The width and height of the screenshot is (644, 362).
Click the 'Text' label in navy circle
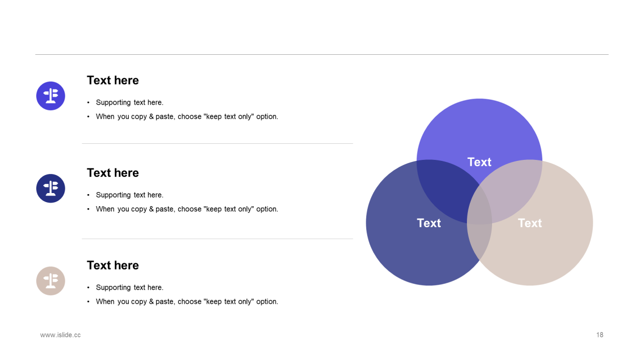[x=429, y=223]
